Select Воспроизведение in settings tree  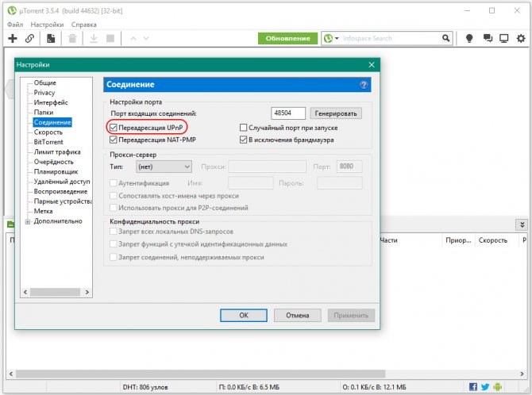[60, 191]
